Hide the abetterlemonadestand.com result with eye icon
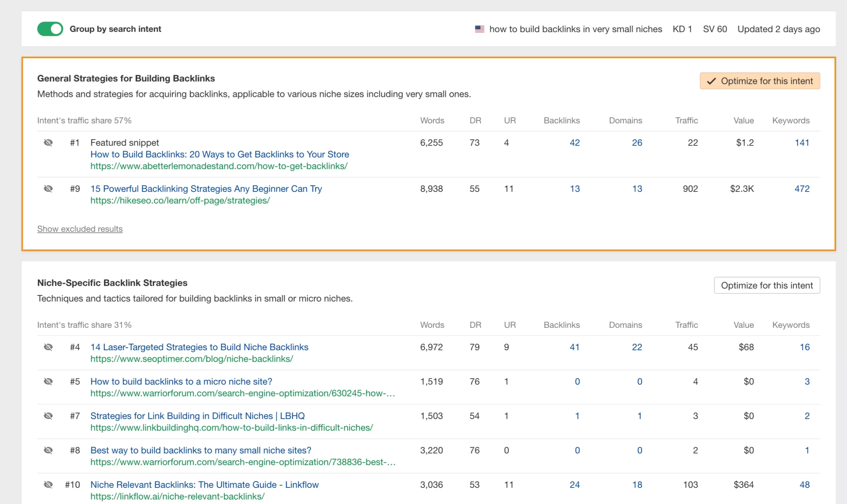 [48, 143]
